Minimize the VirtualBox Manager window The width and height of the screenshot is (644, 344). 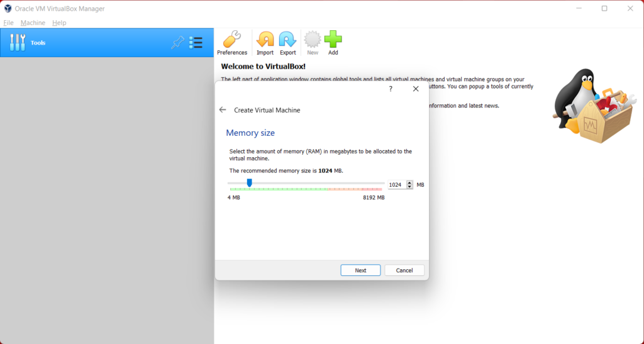click(x=579, y=8)
